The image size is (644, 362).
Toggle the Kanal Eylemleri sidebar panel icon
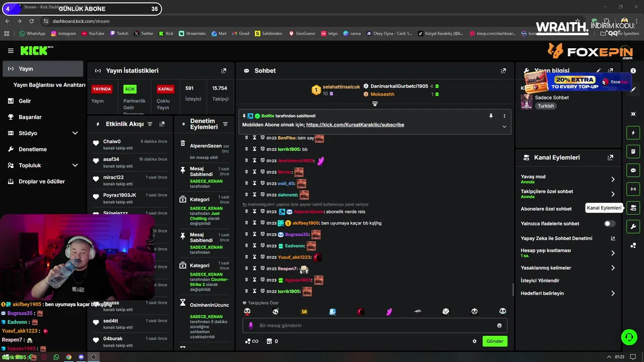pos(633,208)
